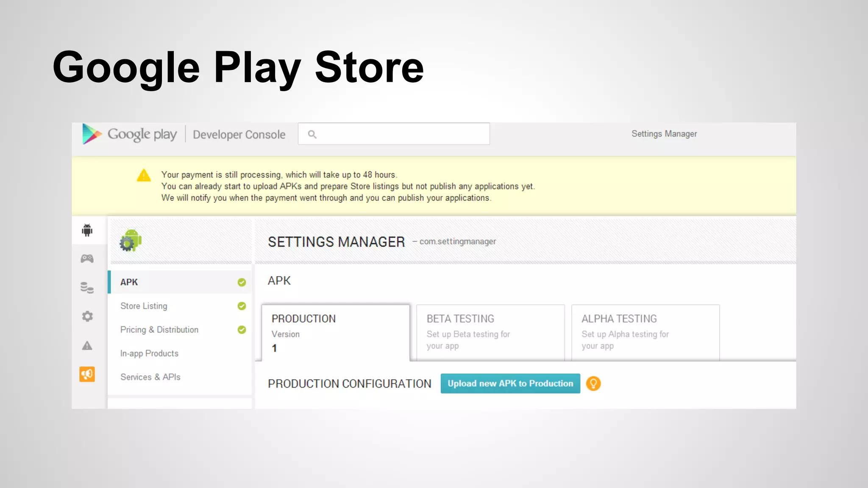Click the PRODUCTION CONFIGURATION heading
The image size is (868, 488).
click(x=350, y=384)
